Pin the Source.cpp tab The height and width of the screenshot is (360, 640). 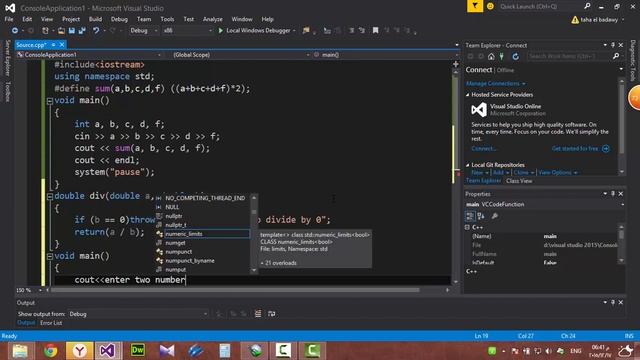click(x=53, y=44)
